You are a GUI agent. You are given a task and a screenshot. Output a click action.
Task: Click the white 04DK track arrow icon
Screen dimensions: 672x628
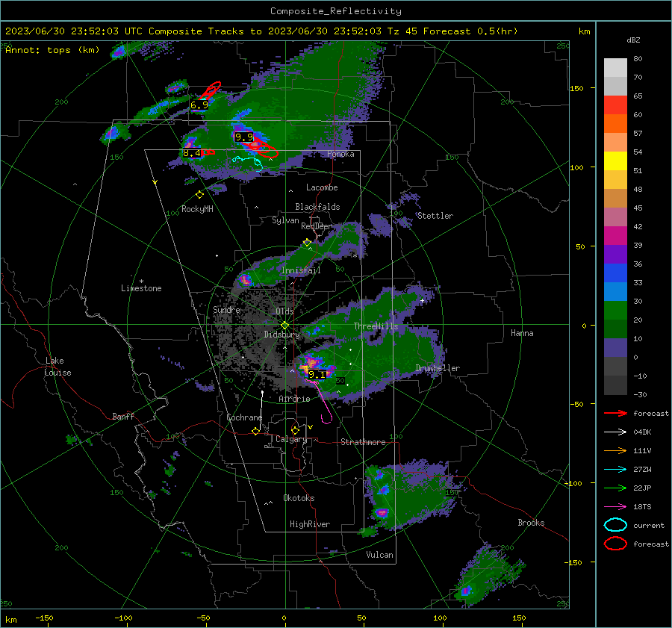tap(615, 432)
